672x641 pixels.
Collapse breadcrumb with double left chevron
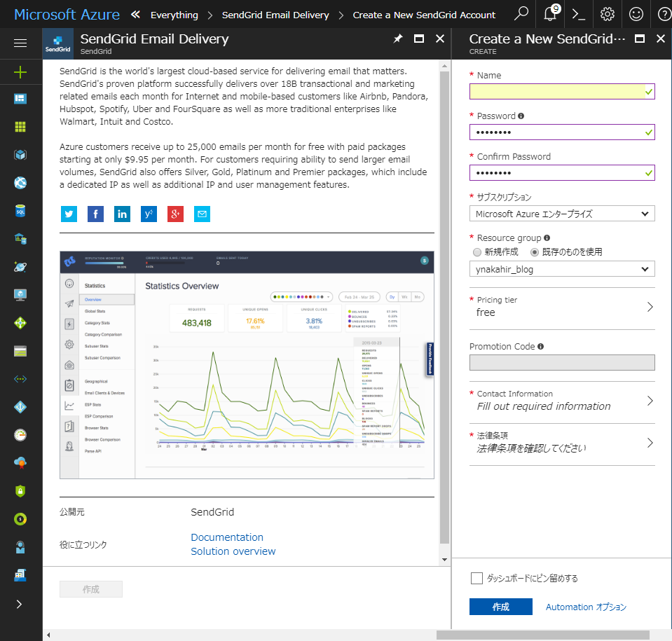click(135, 15)
